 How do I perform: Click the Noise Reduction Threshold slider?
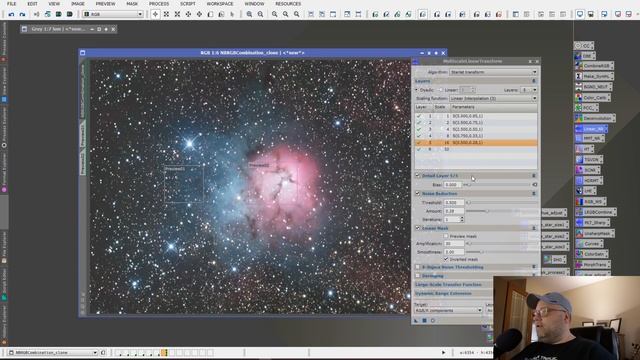click(502, 202)
